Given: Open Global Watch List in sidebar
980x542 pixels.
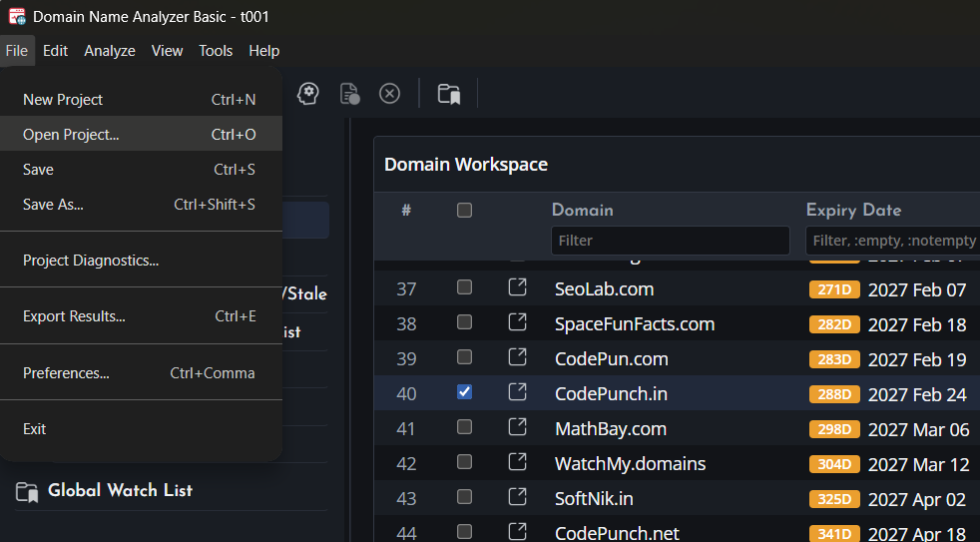Looking at the screenshot, I should point(120,490).
